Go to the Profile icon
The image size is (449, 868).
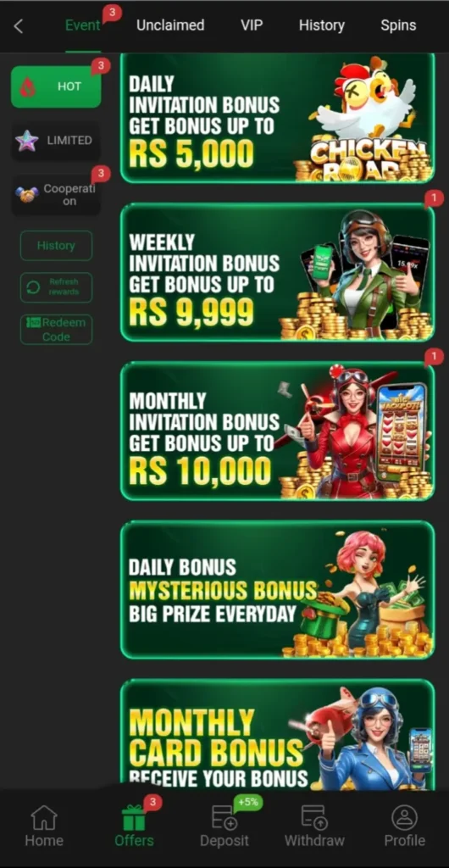pyautogui.click(x=405, y=817)
